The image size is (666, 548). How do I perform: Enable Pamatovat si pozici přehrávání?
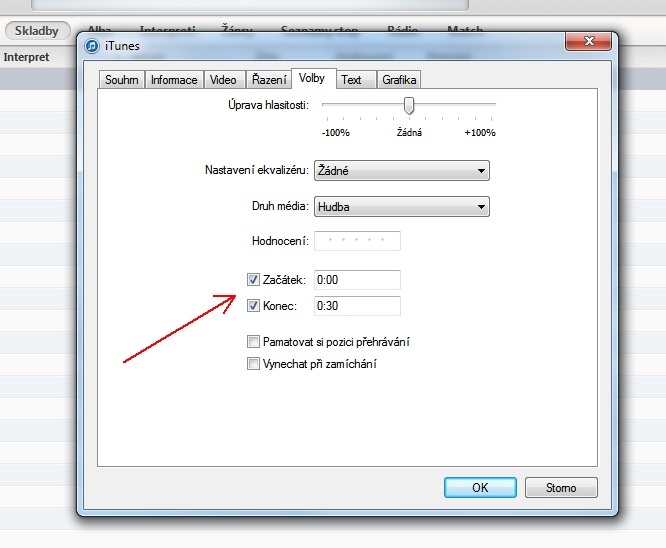[253, 342]
